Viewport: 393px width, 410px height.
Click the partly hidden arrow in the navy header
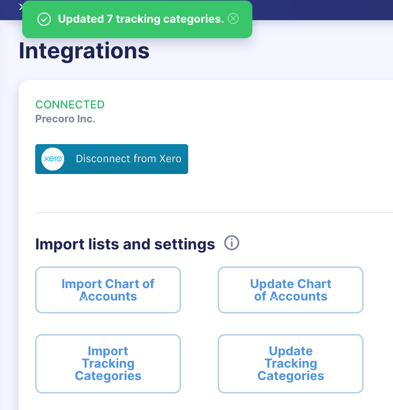[21, 7]
